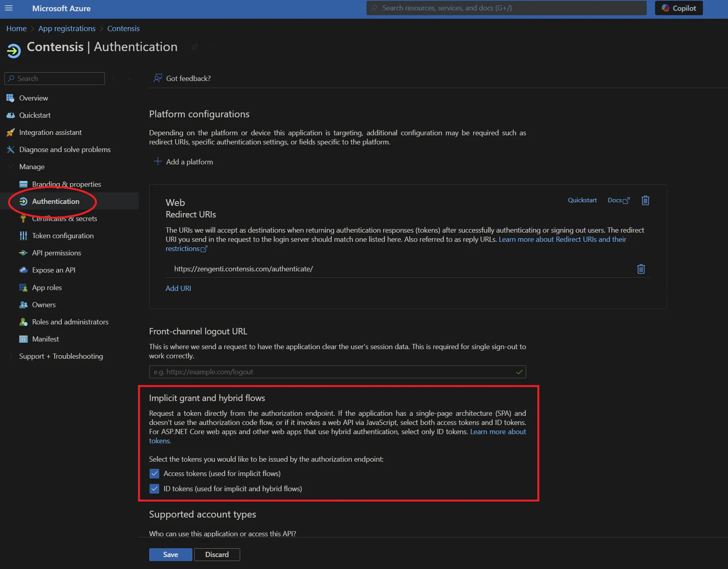Open Integration assistant in sidebar
Viewport: 728px width, 569px height.
[50, 132]
